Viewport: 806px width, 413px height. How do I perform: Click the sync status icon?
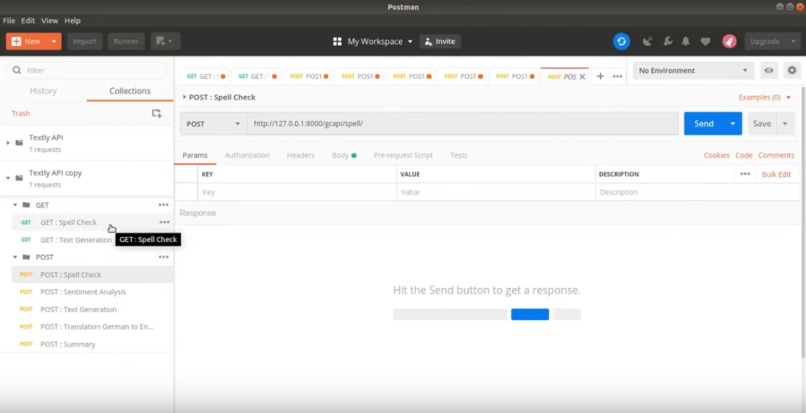[x=621, y=41]
